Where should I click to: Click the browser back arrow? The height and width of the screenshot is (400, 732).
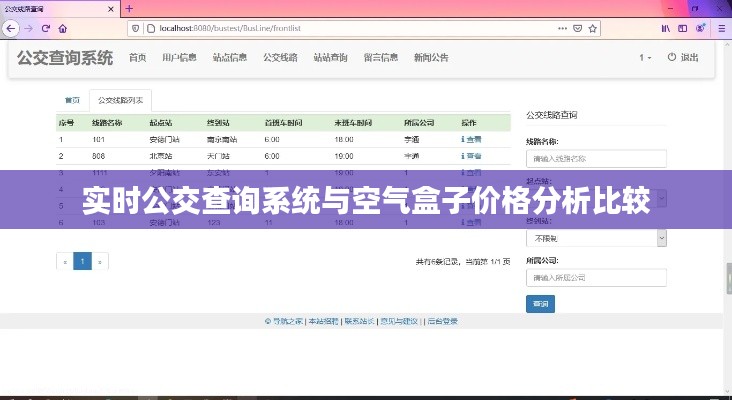coord(10,29)
